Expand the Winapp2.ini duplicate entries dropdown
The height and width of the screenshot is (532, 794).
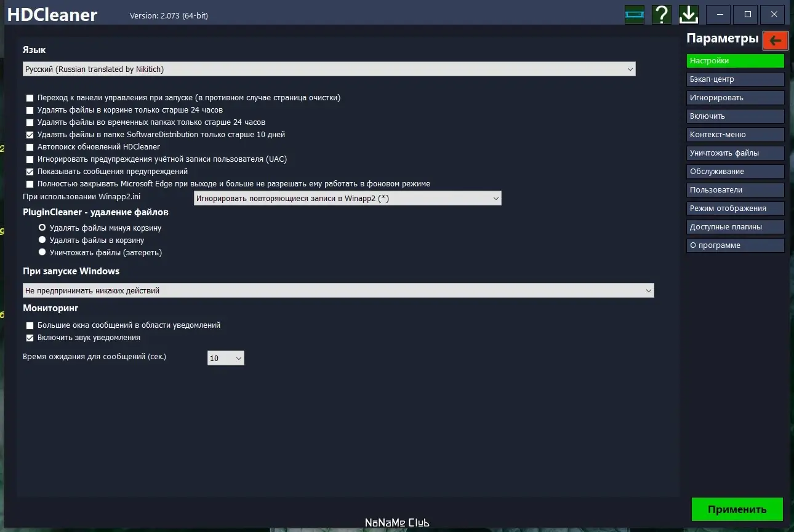coord(348,198)
